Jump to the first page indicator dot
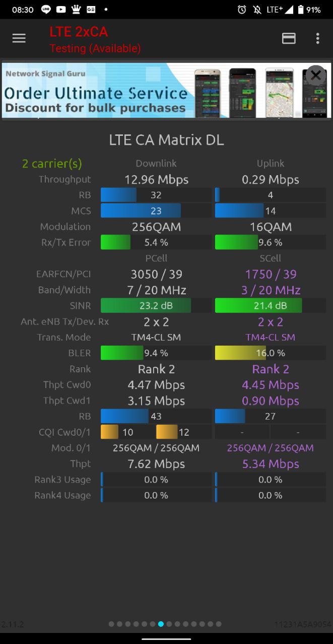The image size is (333, 644). (111, 624)
